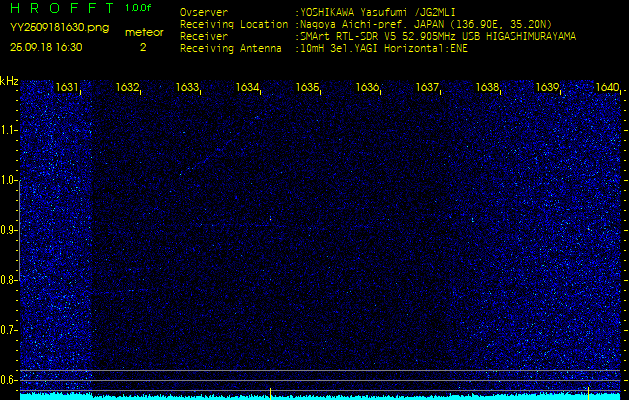Select the 1.1 frequency axis label

point(8,130)
